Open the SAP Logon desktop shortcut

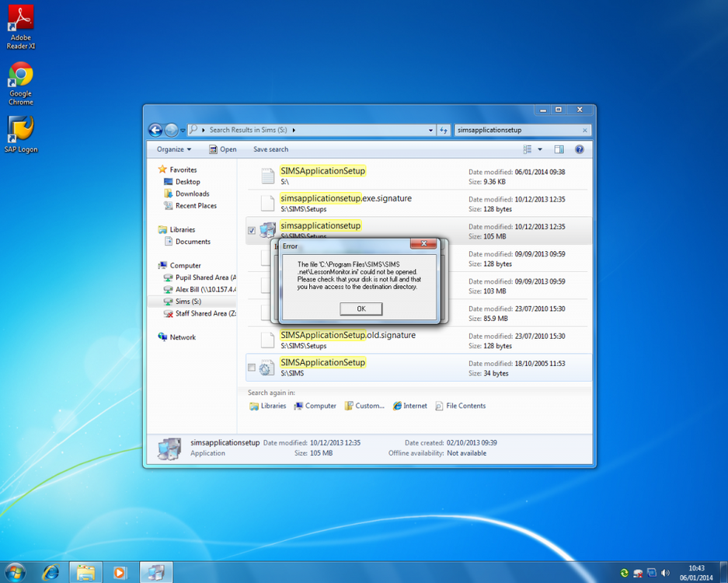click(x=20, y=134)
